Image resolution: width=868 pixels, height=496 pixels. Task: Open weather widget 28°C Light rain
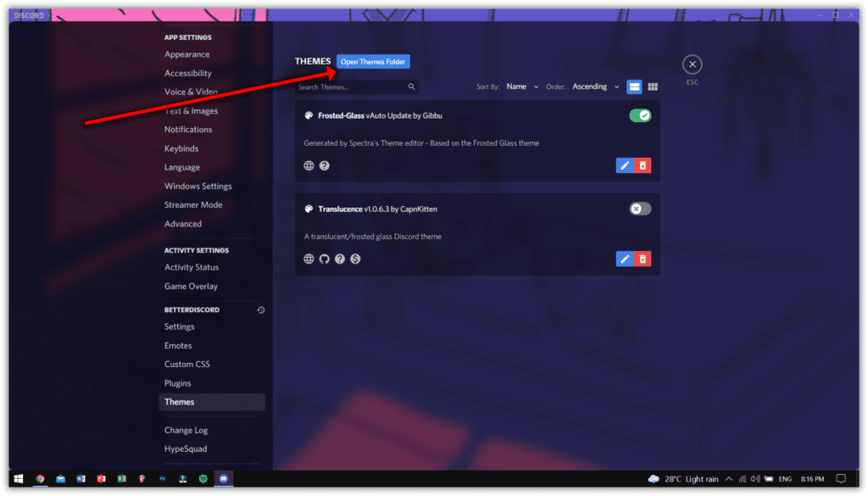(x=682, y=479)
